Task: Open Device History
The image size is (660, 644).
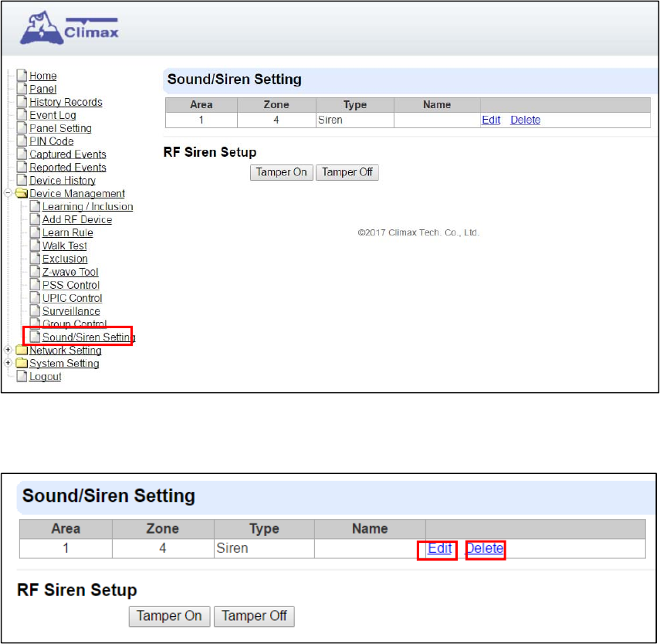Action: pyautogui.click(x=63, y=180)
